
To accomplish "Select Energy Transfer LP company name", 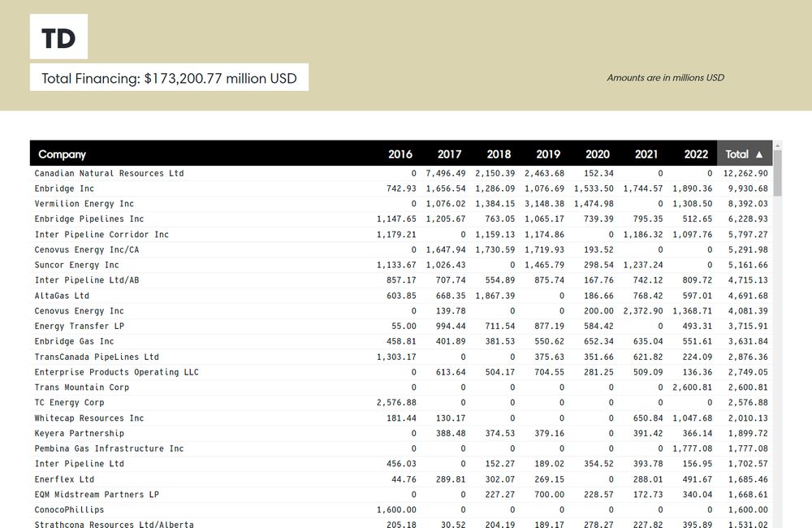I will tap(80, 326).
